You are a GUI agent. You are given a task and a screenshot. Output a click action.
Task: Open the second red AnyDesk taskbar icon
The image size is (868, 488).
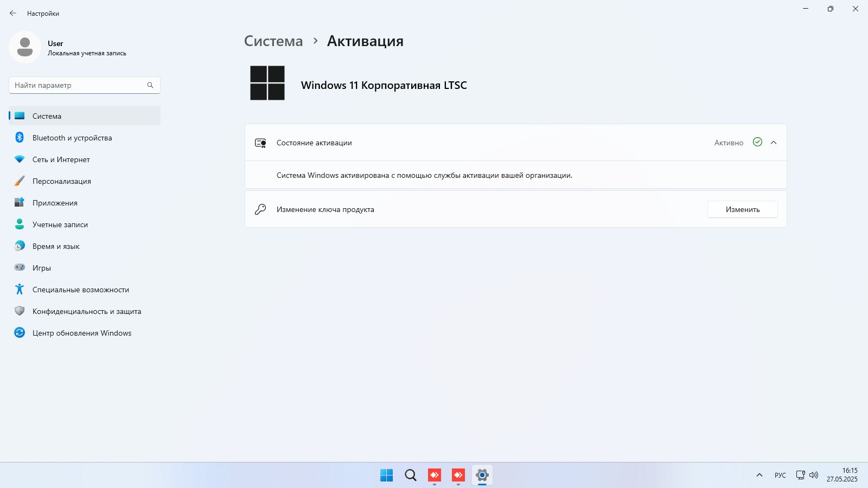point(458,476)
